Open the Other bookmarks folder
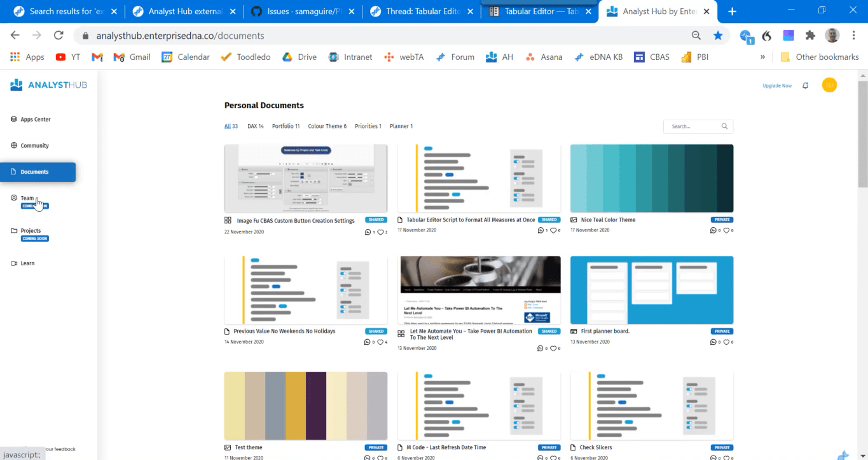The image size is (868, 460). [820, 57]
